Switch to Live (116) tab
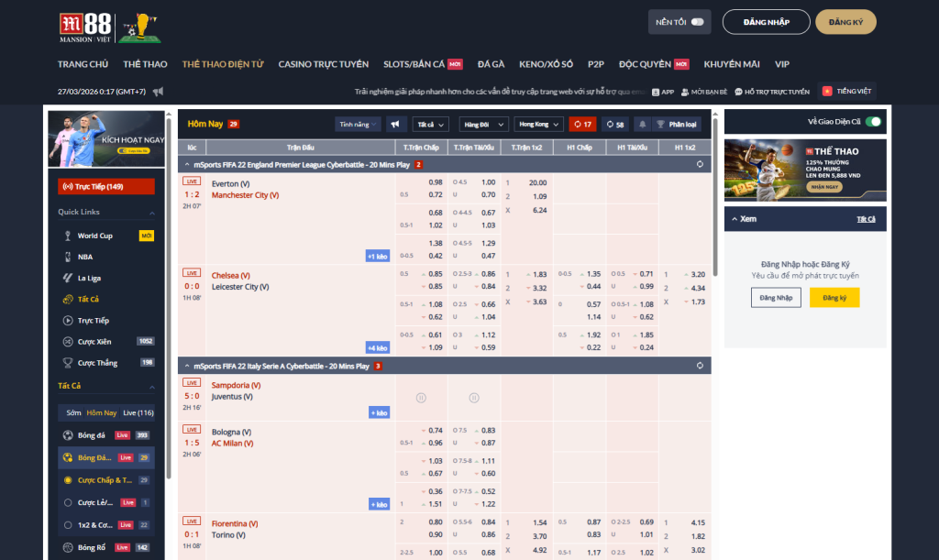 138,412
